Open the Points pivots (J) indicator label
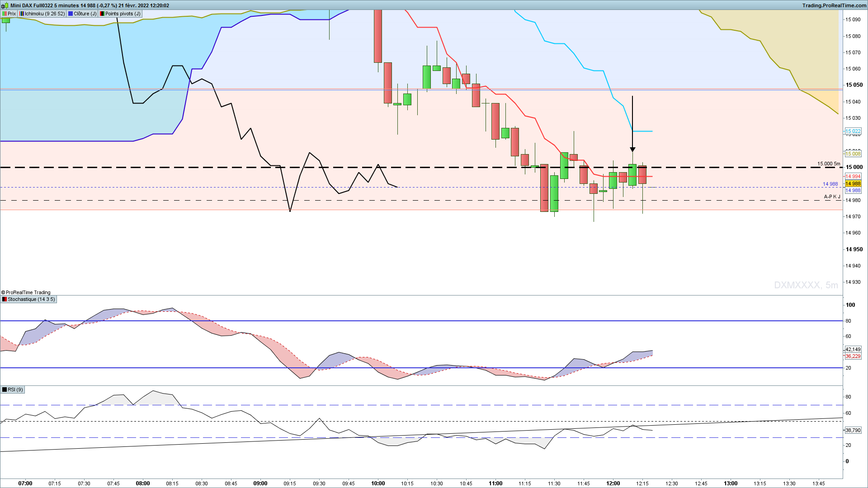Image resolution: width=868 pixels, height=488 pixels. coord(120,14)
